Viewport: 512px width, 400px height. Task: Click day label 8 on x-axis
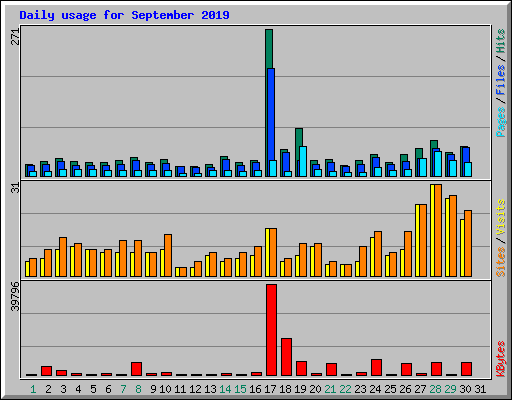point(138,389)
